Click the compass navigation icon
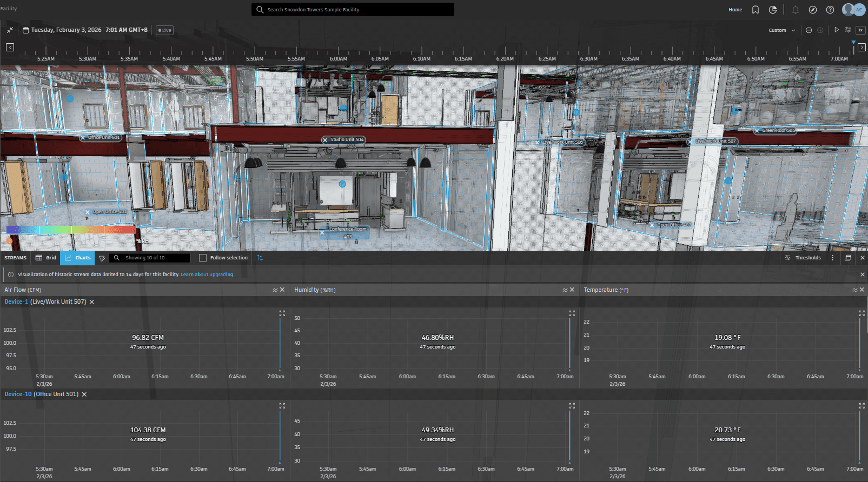 point(812,10)
